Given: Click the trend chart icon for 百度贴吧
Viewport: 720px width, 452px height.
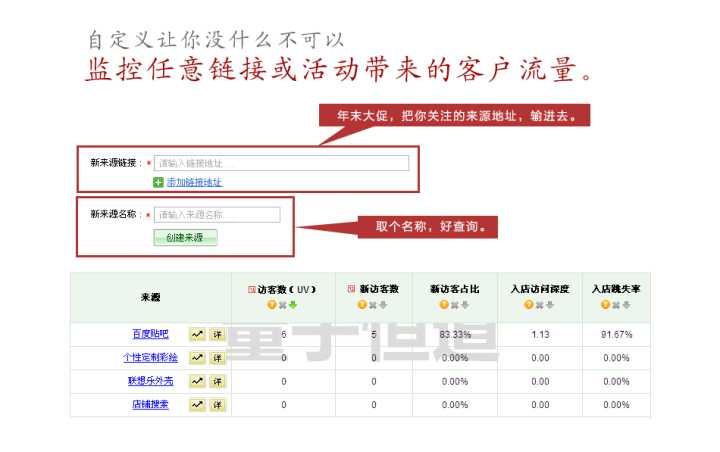Looking at the screenshot, I should [197, 334].
